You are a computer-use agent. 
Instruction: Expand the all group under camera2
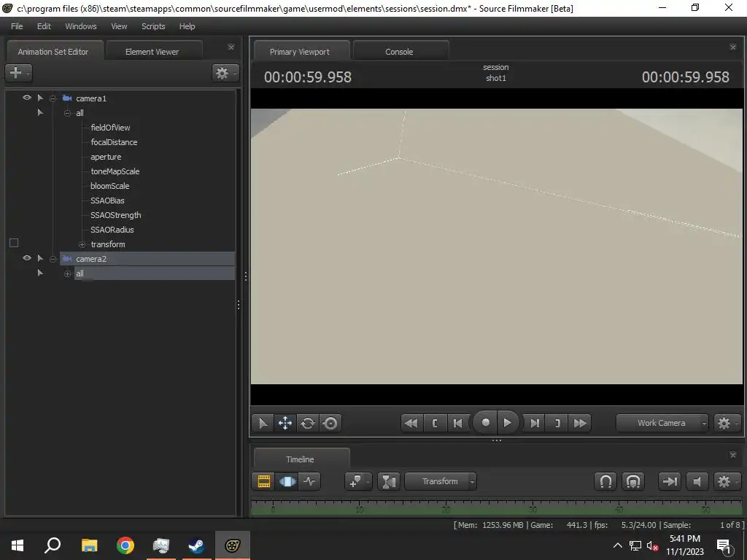point(68,274)
